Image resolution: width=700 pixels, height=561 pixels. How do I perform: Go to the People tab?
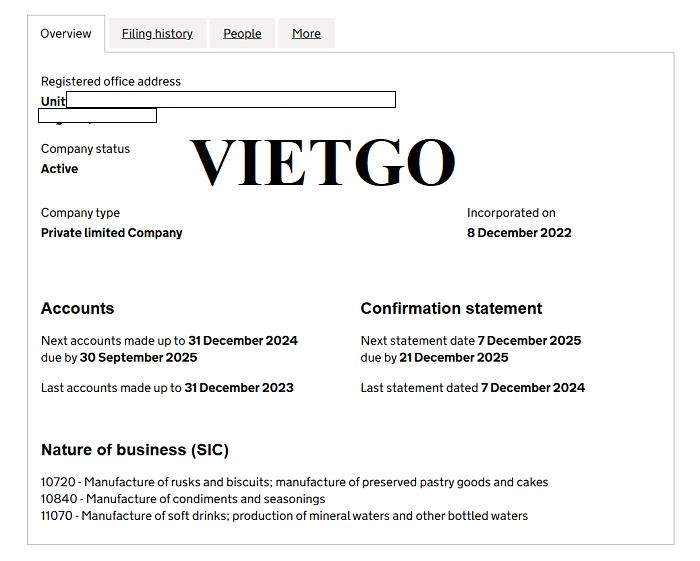(242, 34)
